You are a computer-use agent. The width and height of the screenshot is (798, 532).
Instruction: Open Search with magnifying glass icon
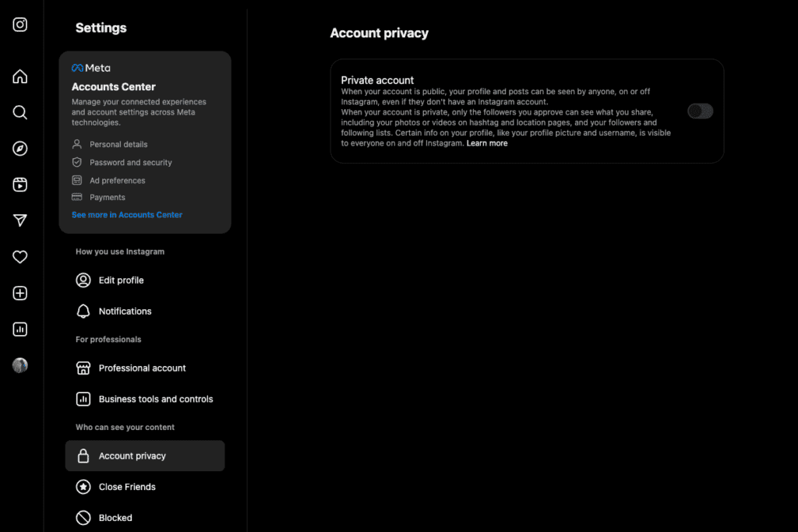20,112
